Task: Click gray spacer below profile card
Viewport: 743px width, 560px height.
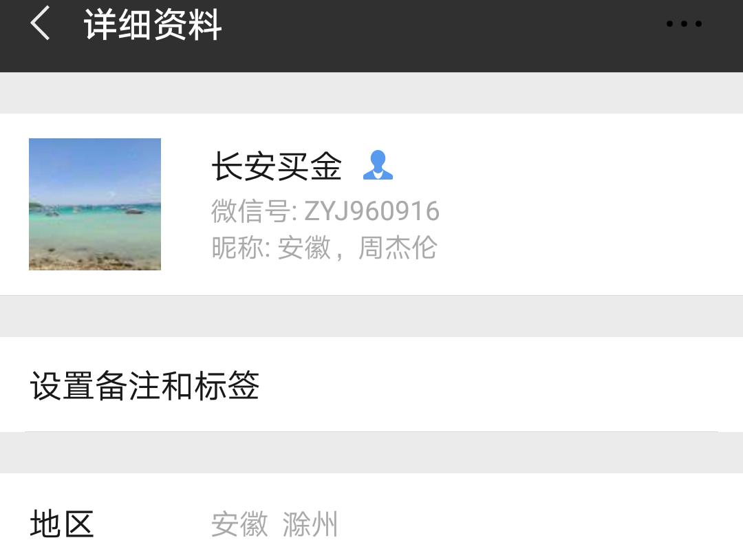Action: tap(371, 316)
